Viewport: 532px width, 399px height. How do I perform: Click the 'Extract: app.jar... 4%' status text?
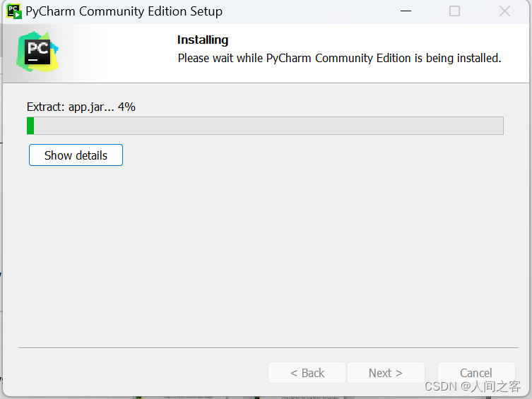[81, 107]
